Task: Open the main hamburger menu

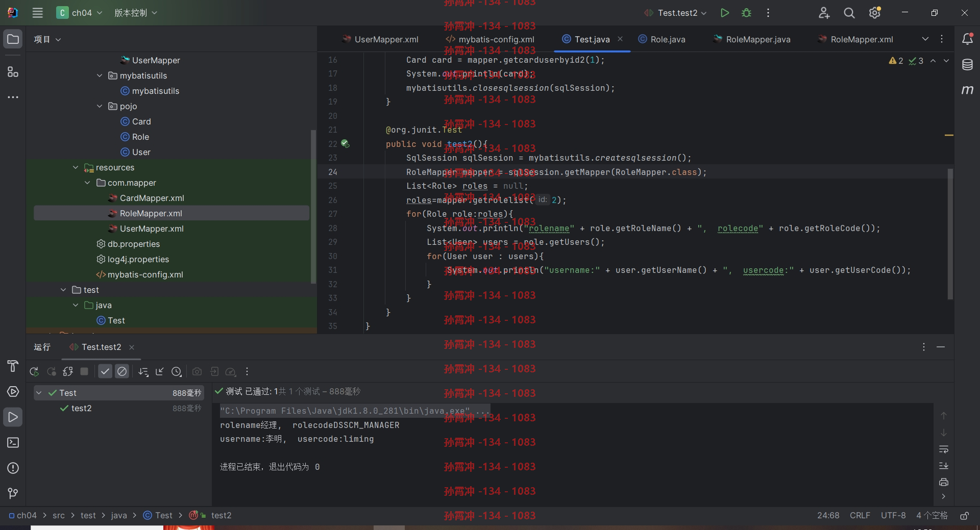Action: point(37,13)
